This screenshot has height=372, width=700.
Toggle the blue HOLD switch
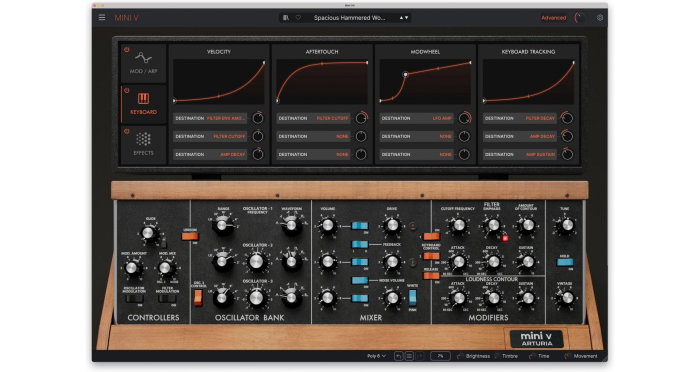pos(565,262)
